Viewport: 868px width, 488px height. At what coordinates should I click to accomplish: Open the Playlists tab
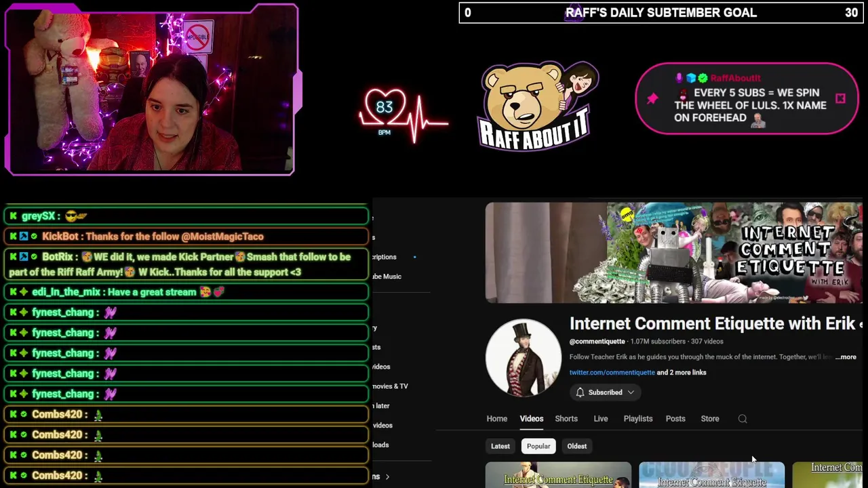[x=638, y=419]
